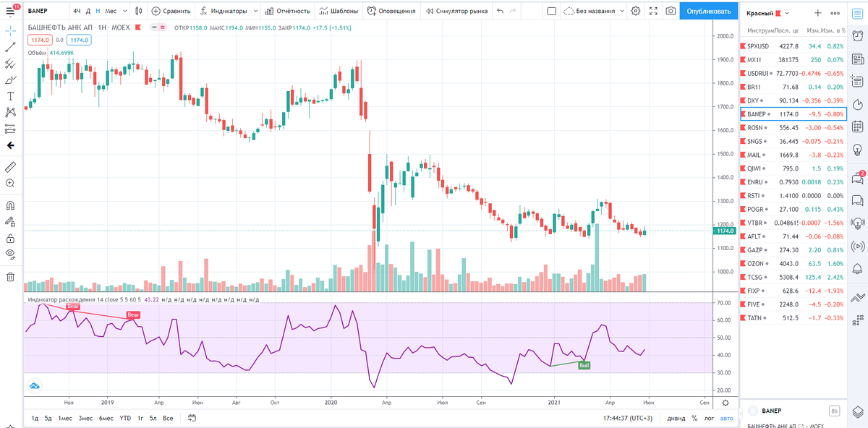Select the 4Ч timeframe

77,11
